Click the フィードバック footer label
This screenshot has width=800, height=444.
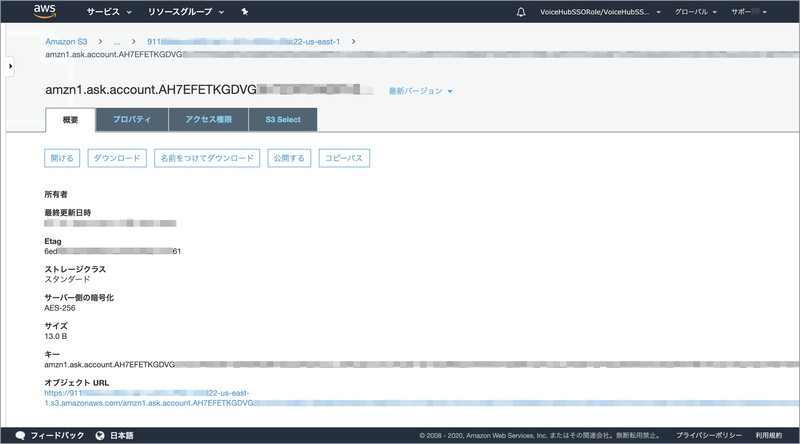pos(57,435)
